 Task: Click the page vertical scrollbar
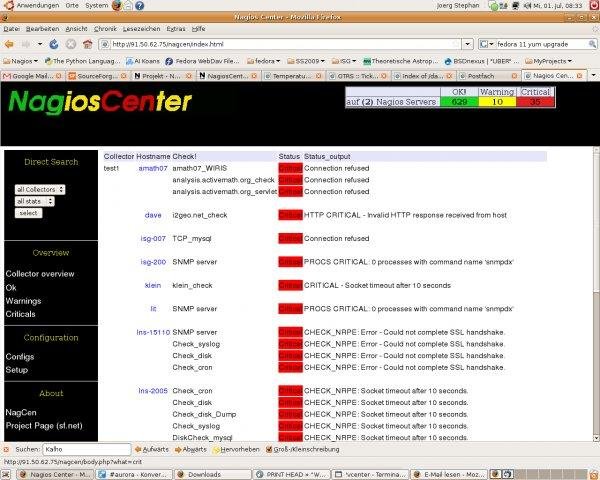pos(596,293)
